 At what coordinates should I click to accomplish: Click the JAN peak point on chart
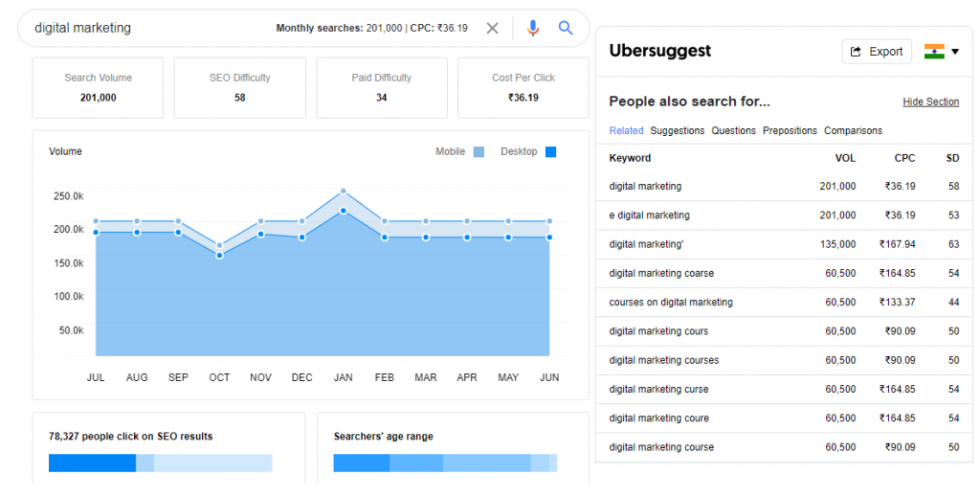click(x=344, y=192)
